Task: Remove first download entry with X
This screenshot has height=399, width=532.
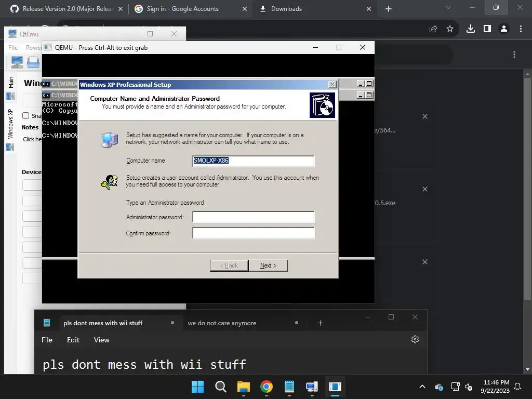Action: [x=425, y=116]
